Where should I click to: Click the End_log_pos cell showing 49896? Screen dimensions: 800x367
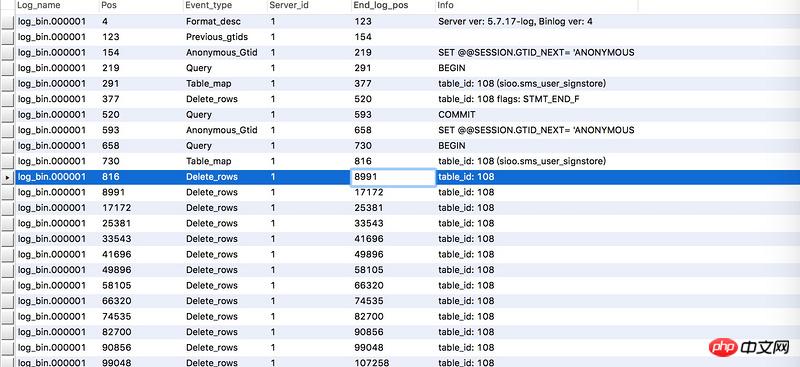tap(393, 254)
